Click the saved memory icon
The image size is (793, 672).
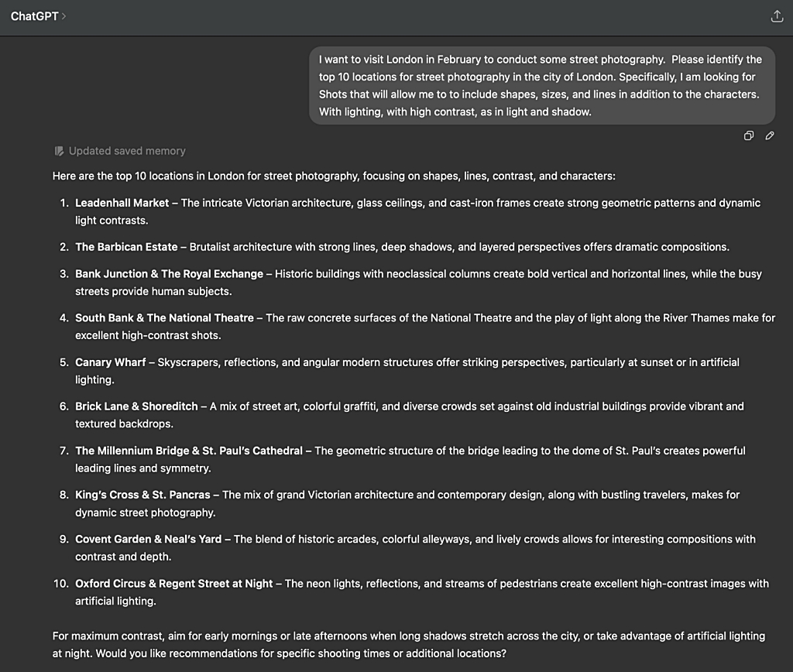[x=59, y=151]
